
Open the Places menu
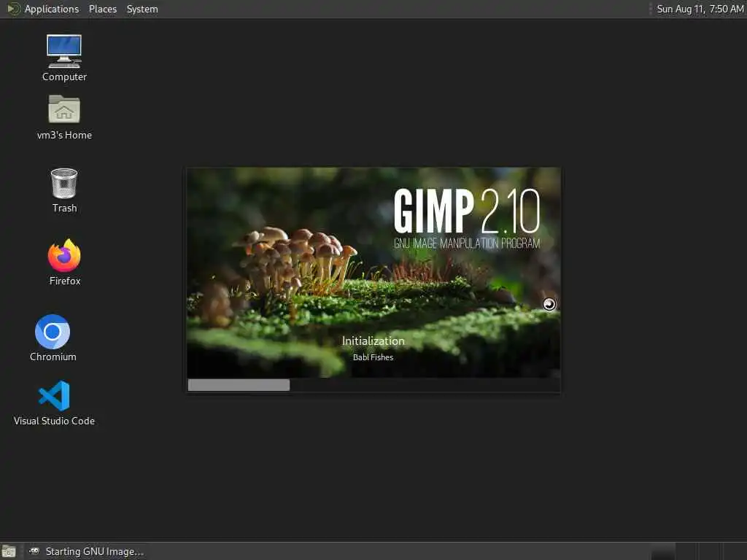(102, 9)
